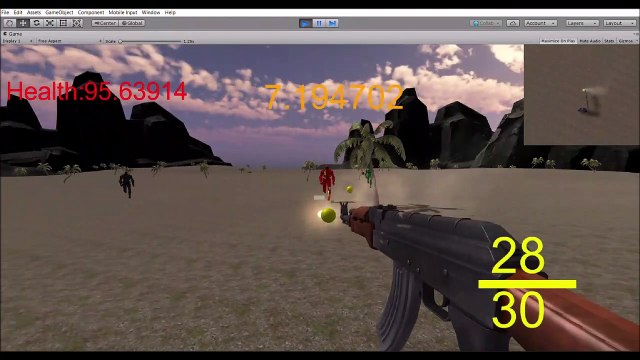Open the Collab dropdown

click(x=486, y=23)
